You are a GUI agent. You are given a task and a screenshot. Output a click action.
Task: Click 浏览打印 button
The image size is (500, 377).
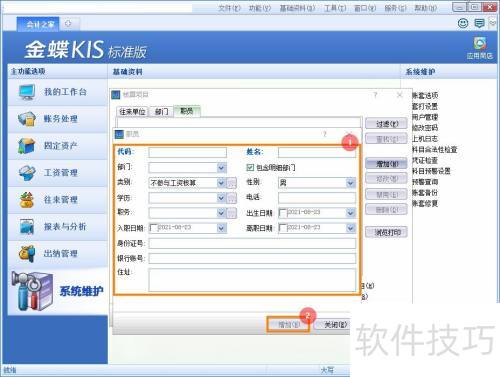pos(387,232)
